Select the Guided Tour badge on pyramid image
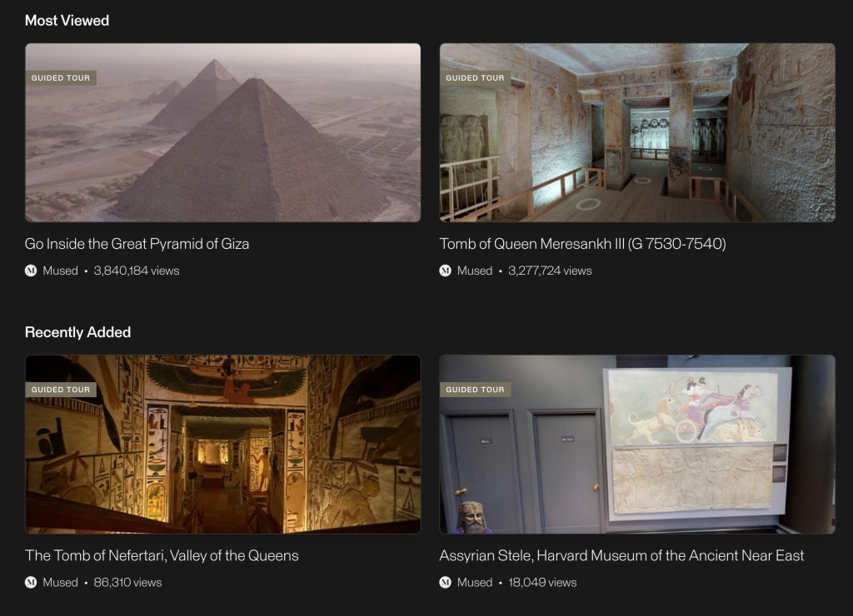Viewport: 853px width, 616px height. tap(61, 77)
